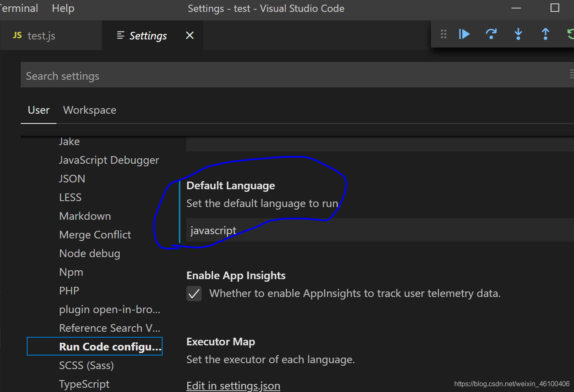
Task: Select Node debug in settings tree
Action: pos(90,253)
